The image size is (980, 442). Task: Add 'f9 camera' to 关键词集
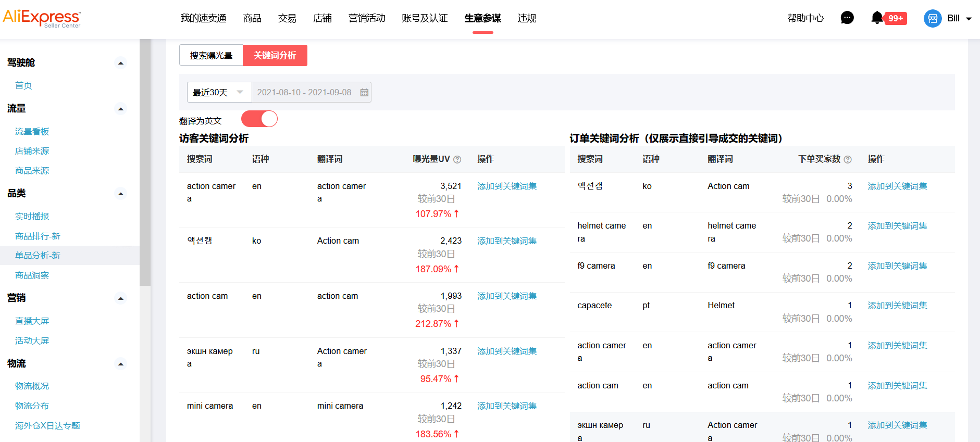pos(897,266)
